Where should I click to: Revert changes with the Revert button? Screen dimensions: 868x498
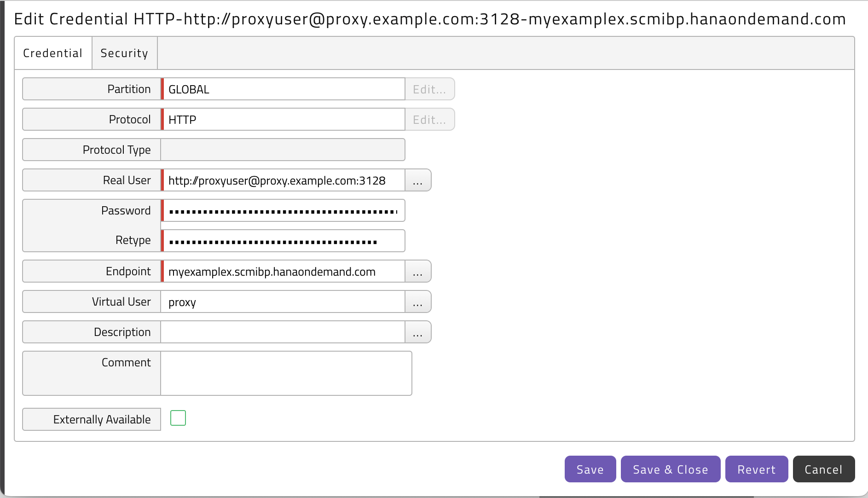point(757,469)
